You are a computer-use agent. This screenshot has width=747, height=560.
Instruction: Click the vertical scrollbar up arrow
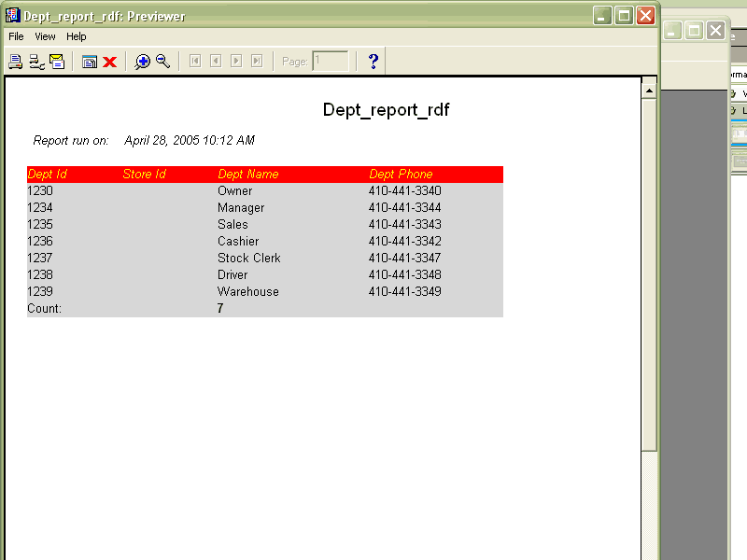click(649, 90)
